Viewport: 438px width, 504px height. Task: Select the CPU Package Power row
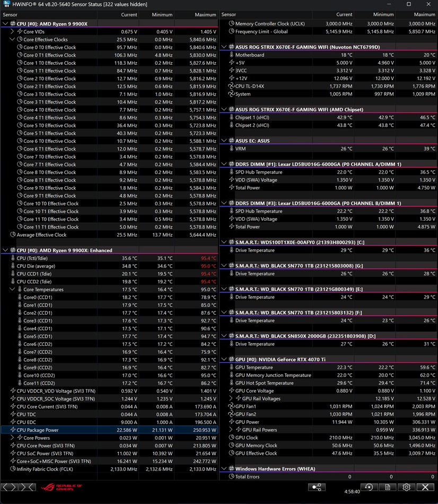pyautogui.click(x=109, y=430)
